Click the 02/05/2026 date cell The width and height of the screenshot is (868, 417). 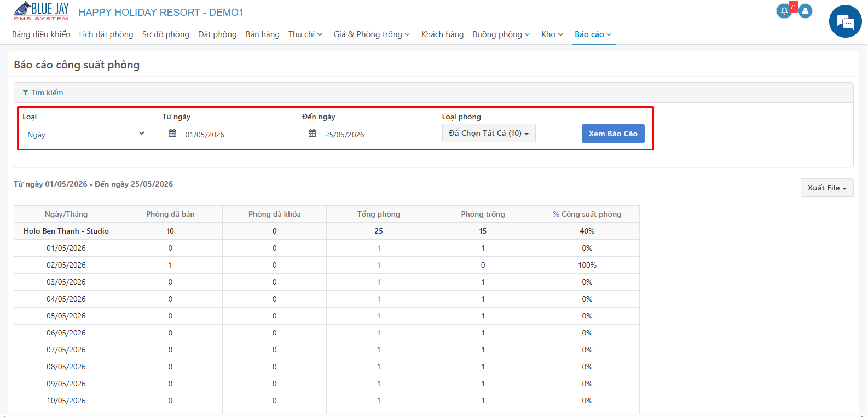(x=66, y=265)
